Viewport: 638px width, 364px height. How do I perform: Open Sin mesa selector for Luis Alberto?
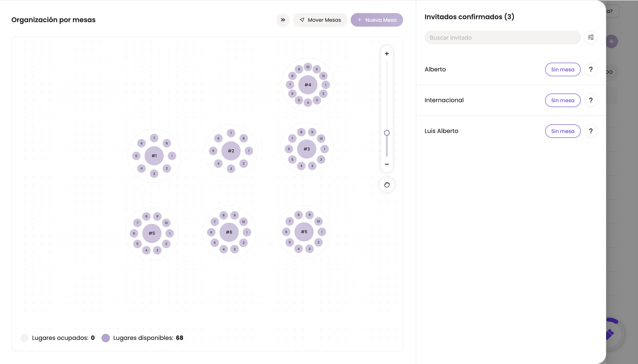tap(563, 131)
